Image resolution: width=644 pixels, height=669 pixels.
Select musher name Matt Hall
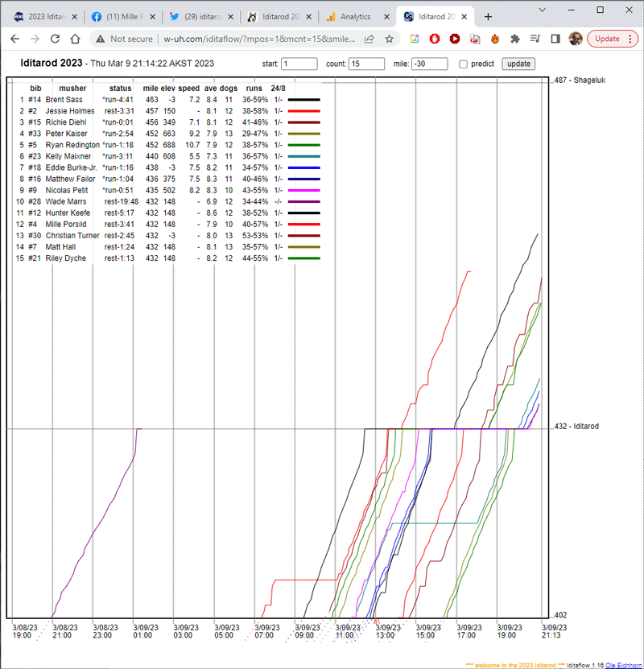[60, 246]
